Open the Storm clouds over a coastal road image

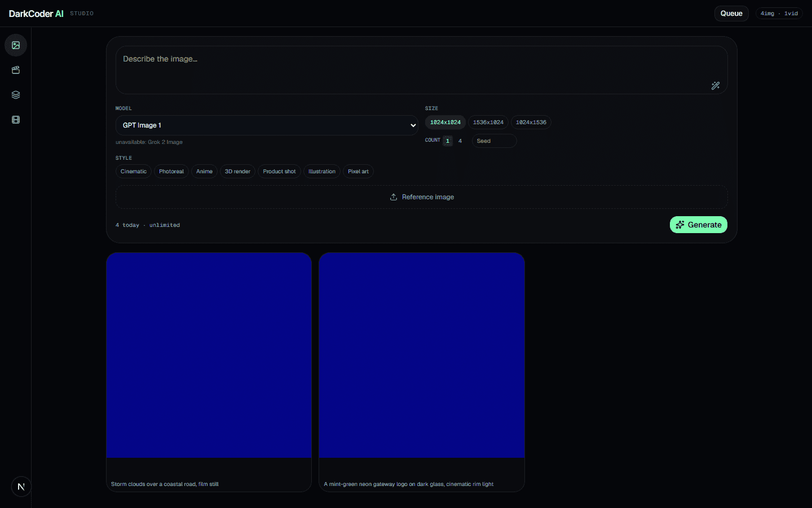pyautogui.click(x=209, y=355)
